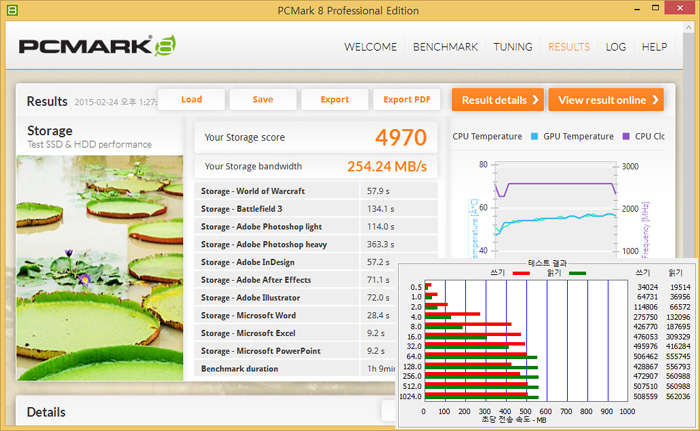Click the water lily Storage thumbnail image
The image size is (700, 431).
coord(100,268)
